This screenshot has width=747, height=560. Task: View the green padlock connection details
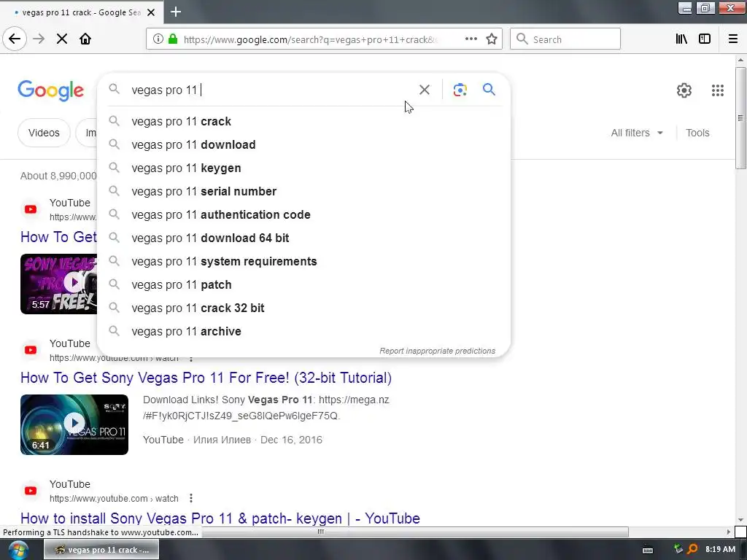point(173,39)
